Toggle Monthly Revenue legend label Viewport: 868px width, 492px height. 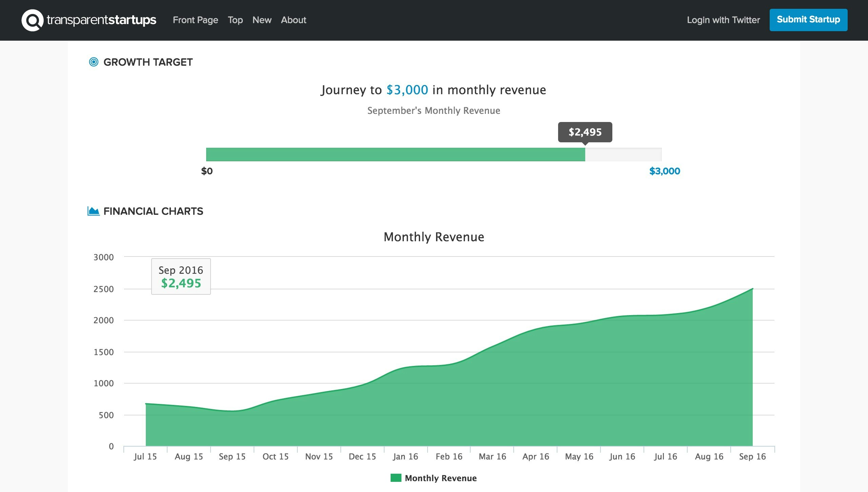pyautogui.click(x=440, y=478)
